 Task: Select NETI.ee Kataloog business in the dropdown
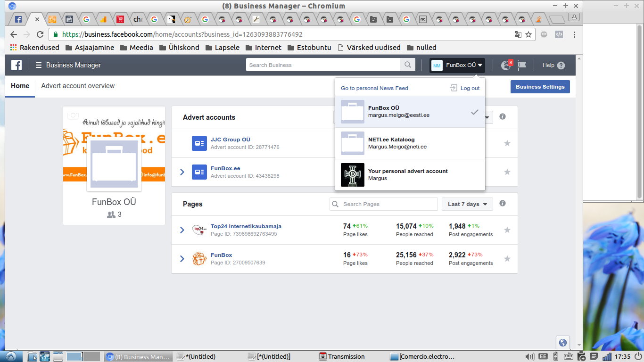click(410, 143)
